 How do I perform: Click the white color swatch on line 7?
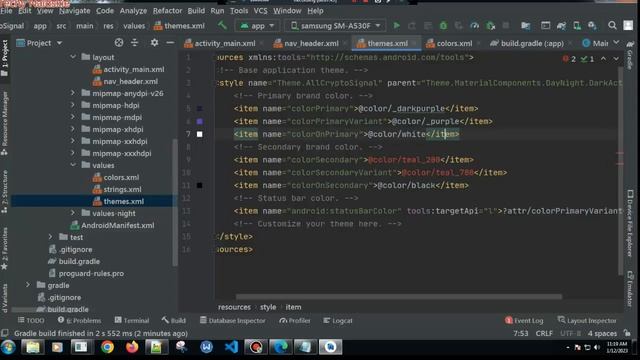click(x=200, y=134)
